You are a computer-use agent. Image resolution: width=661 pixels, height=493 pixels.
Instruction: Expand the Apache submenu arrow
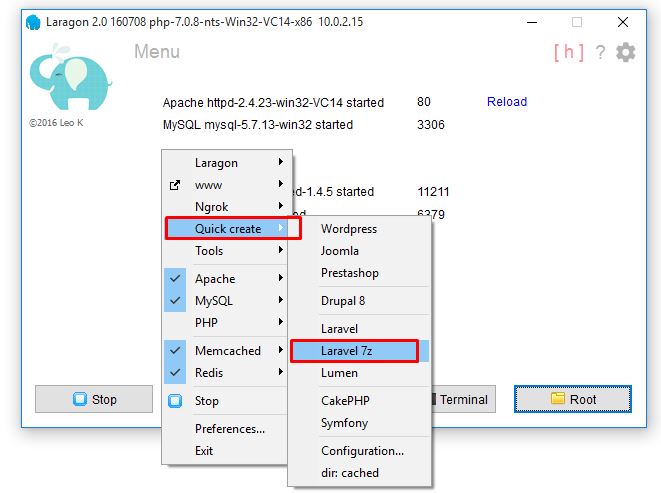click(281, 278)
